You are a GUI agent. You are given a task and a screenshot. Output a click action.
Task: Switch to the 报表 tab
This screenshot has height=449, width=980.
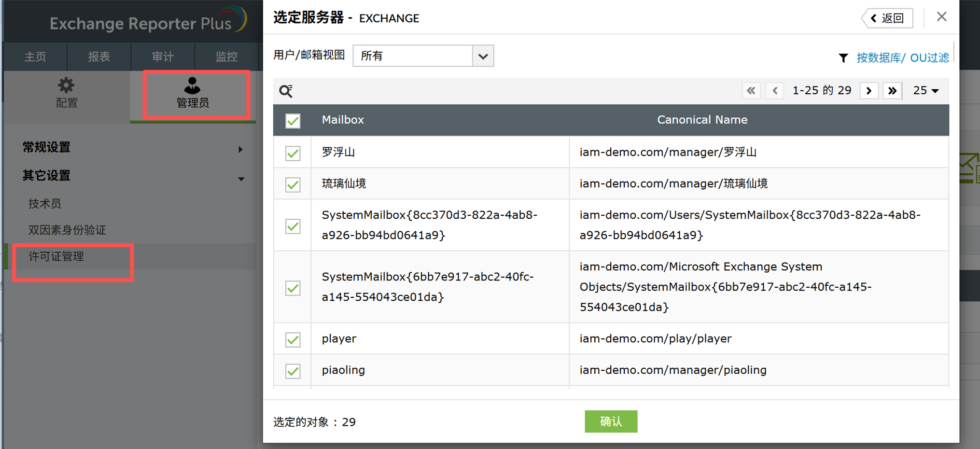click(x=99, y=56)
